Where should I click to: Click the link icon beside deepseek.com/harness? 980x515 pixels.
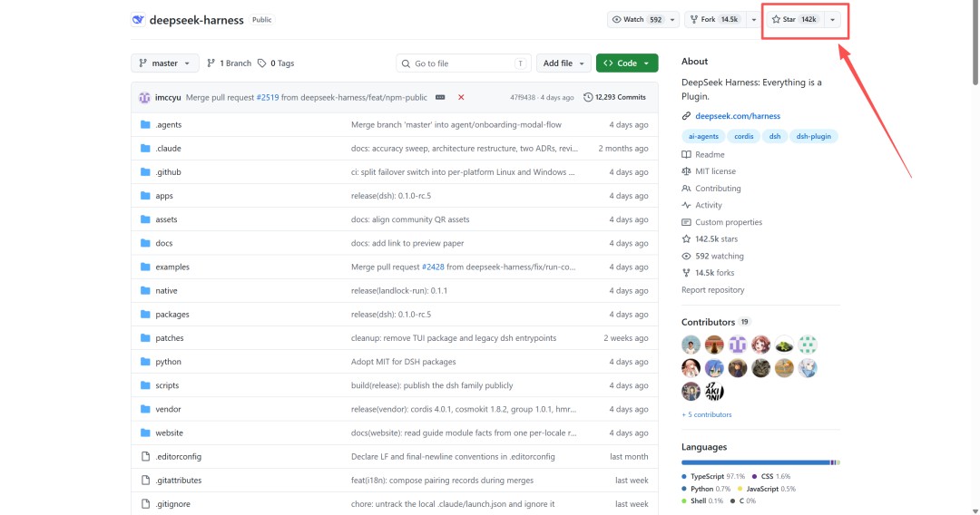[686, 115]
